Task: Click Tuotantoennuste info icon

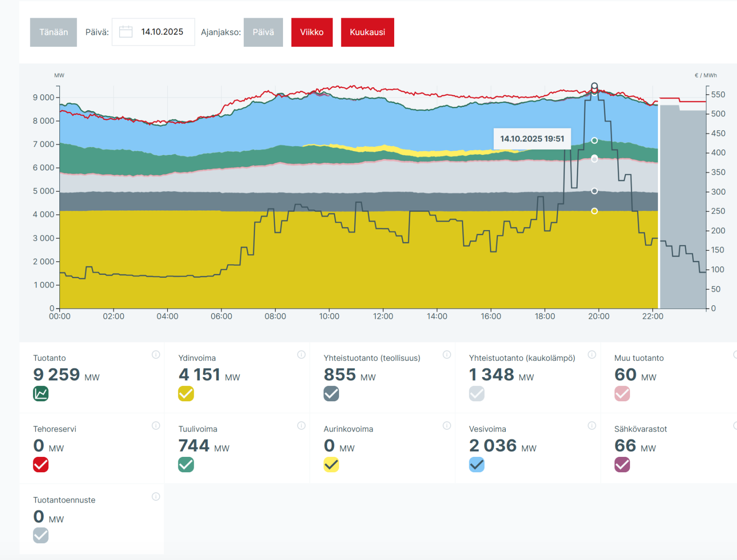Action: tap(156, 497)
